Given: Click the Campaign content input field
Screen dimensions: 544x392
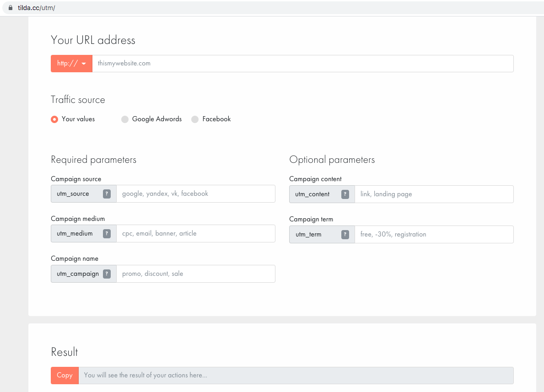Looking at the screenshot, I should coord(433,194).
